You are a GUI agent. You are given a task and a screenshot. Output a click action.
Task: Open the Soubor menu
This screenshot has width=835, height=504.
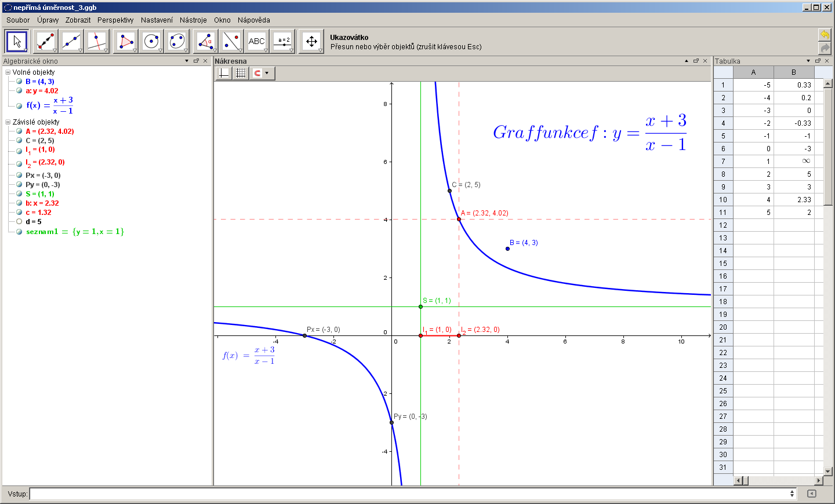click(x=18, y=20)
